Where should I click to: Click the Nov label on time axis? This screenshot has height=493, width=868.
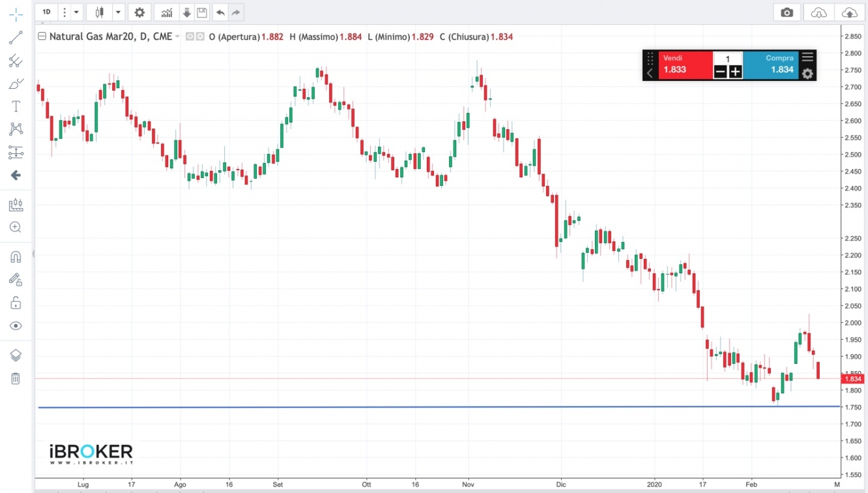coord(468,485)
